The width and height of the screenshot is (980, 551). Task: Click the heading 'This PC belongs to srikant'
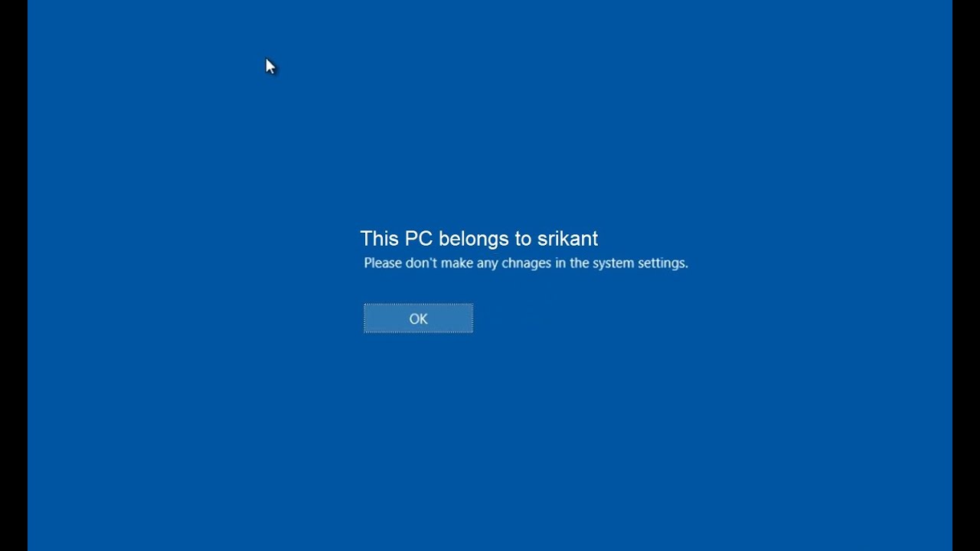(479, 239)
